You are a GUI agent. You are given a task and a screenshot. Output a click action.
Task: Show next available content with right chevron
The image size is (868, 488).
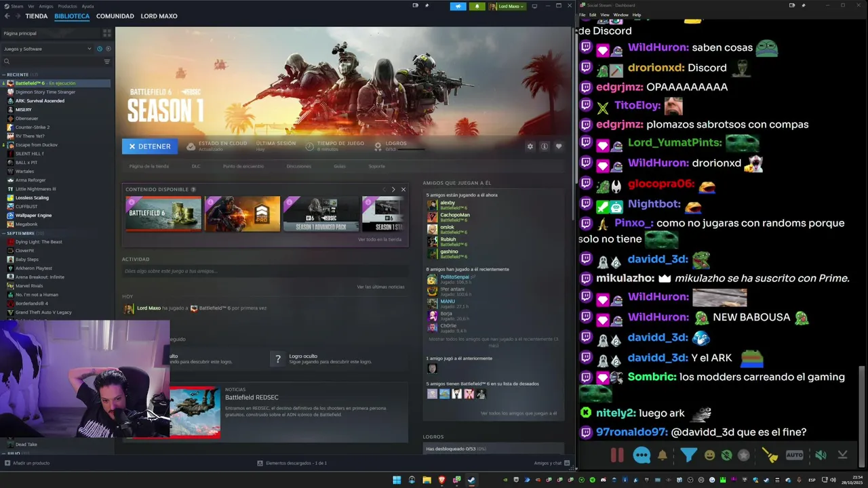(x=393, y=190)
